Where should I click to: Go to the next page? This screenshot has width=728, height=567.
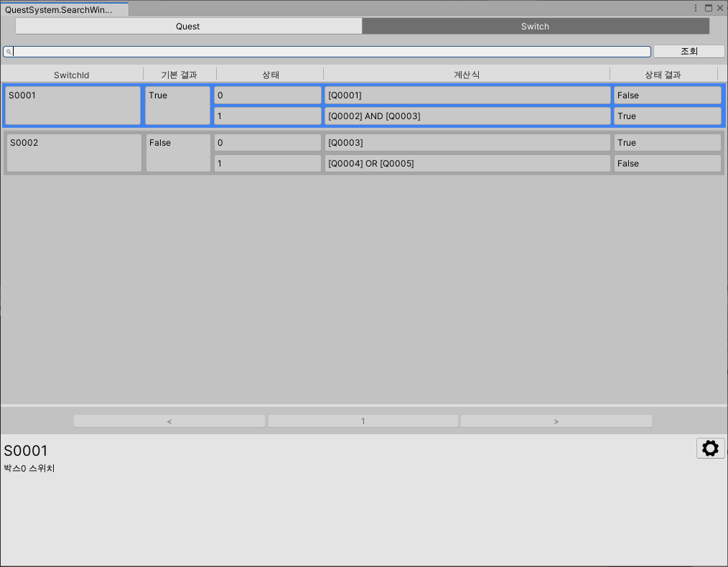tap(556, 421)
